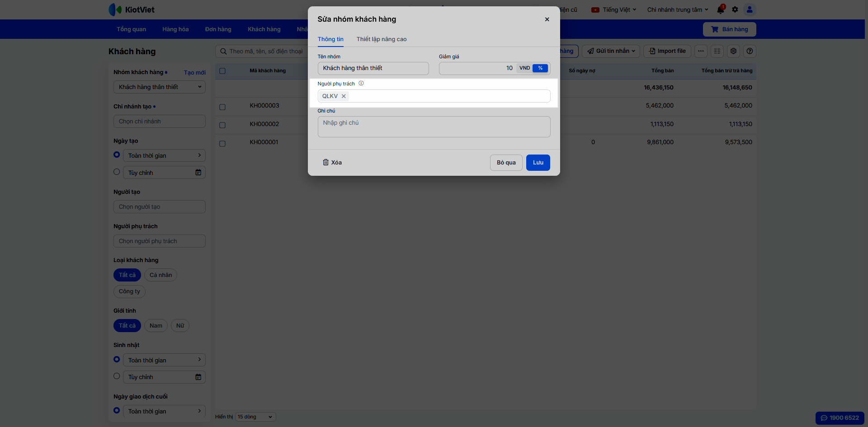
Task: Select percent discount unit
Action: click(540, 68)
